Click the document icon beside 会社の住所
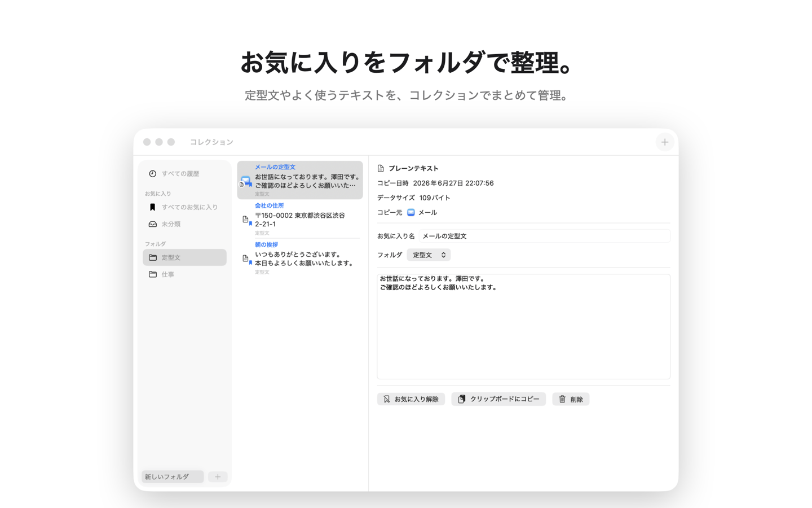 coord(245,220)
